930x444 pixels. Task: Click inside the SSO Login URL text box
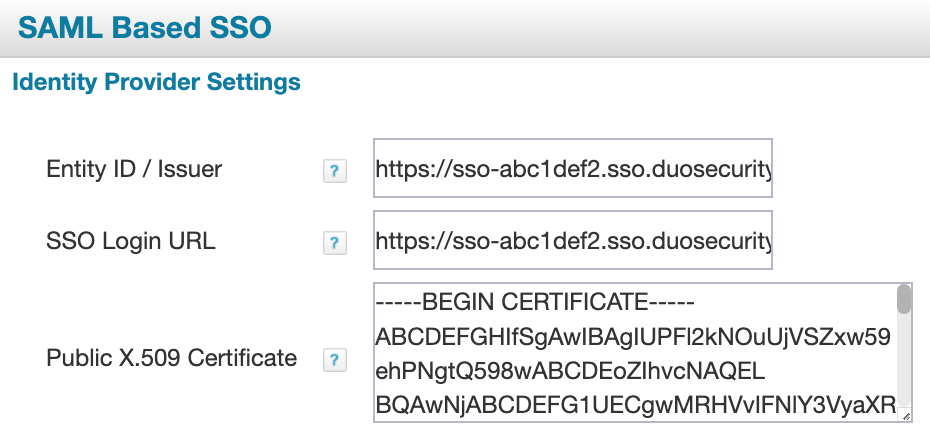[572, 240]
